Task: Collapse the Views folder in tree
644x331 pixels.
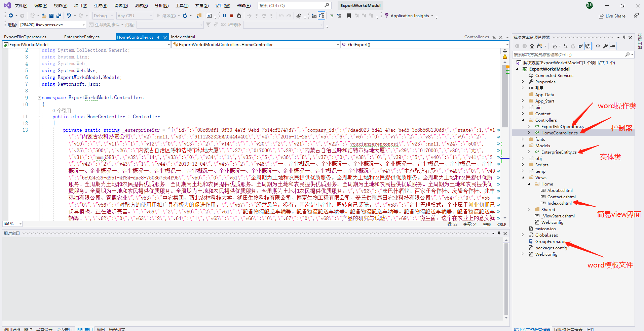Action: 523,178
